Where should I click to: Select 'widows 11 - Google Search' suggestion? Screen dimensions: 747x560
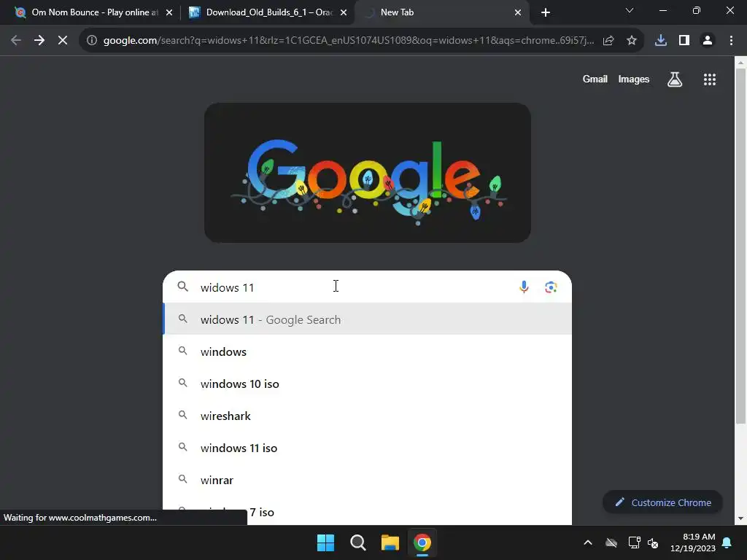click(368, 319)
